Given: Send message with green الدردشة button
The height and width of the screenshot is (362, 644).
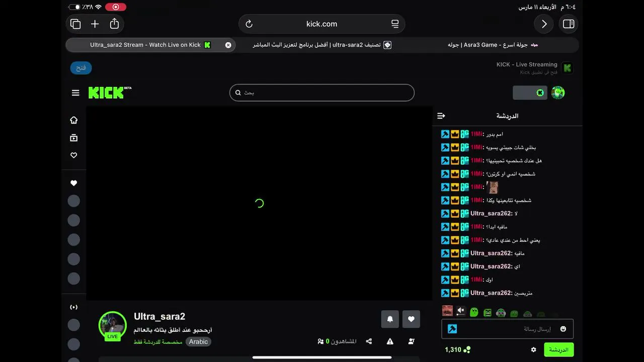Looking at the screenshot, I should pos(558,349).
